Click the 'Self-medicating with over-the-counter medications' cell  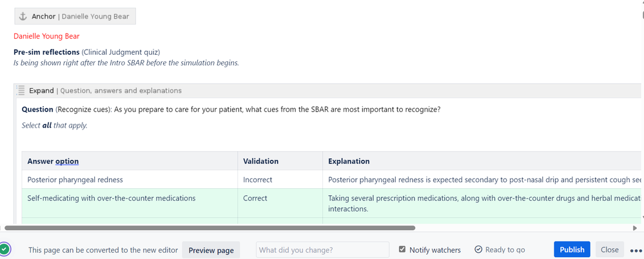coord(111,198)
